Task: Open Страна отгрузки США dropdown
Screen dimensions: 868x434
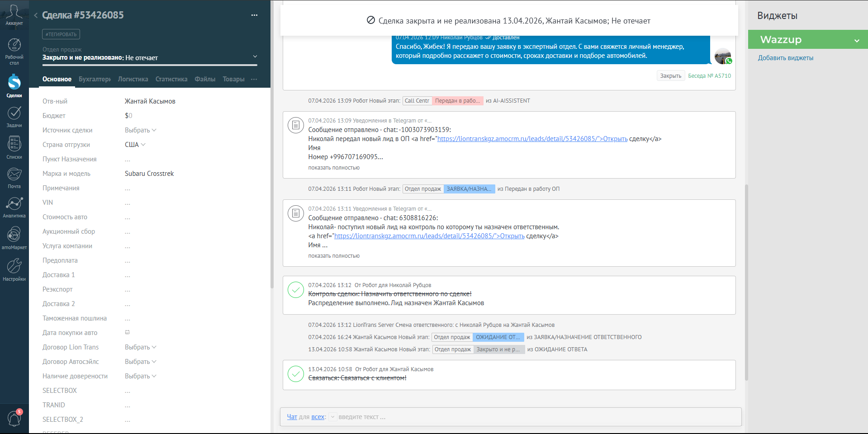Action: (x=135, y=145)
